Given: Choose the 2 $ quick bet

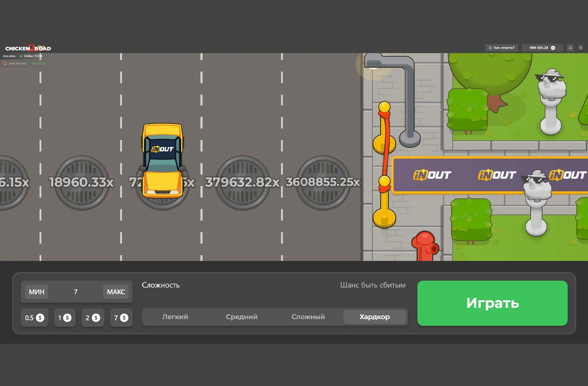Looking at the screenshot, I should click(x=93, y=318).
